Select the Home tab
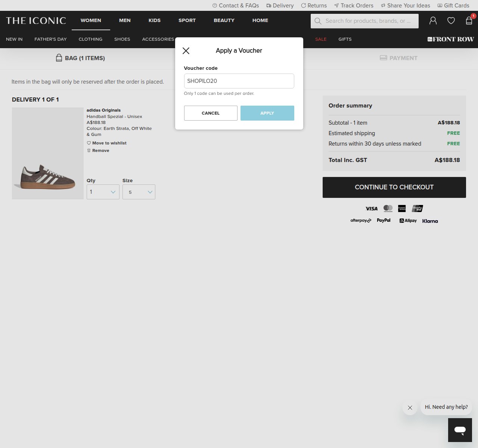Screen dimensions: 478x448 click(x=260, y=21)
